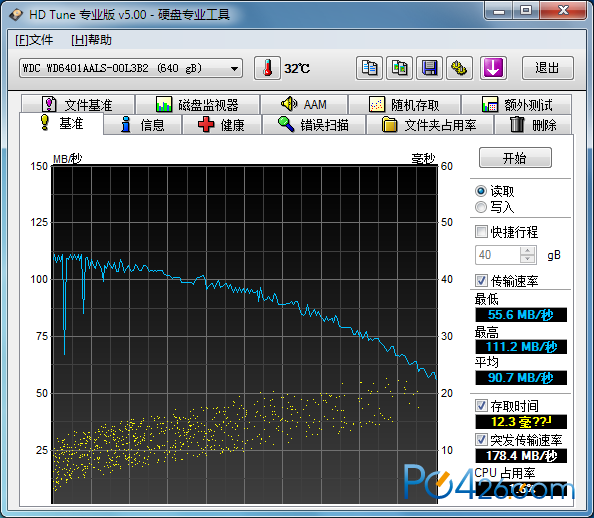Click the floppy disk save icon
594x518 pixels.
429,68
